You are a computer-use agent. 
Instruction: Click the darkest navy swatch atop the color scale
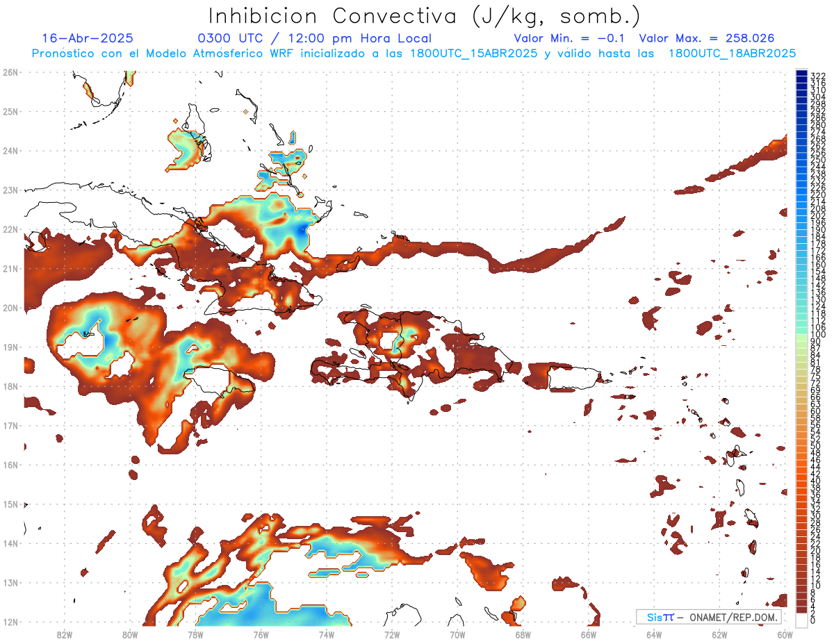[x=802, y=73]
